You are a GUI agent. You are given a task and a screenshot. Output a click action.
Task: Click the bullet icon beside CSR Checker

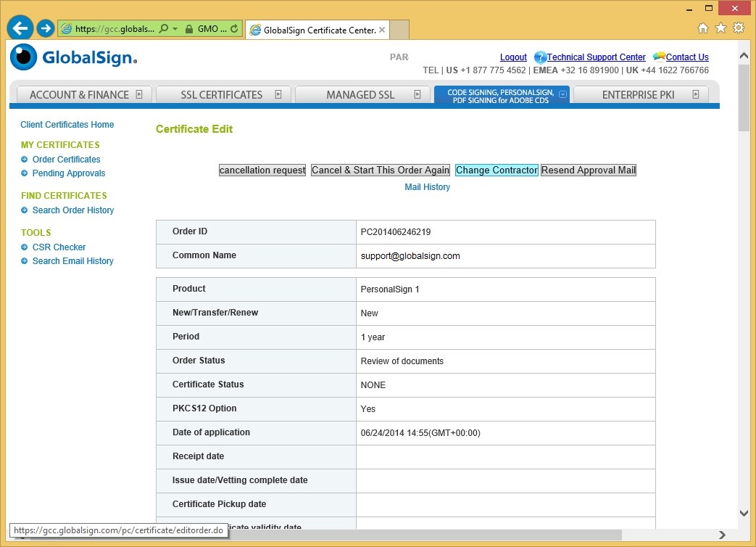(x=24, y=247)
